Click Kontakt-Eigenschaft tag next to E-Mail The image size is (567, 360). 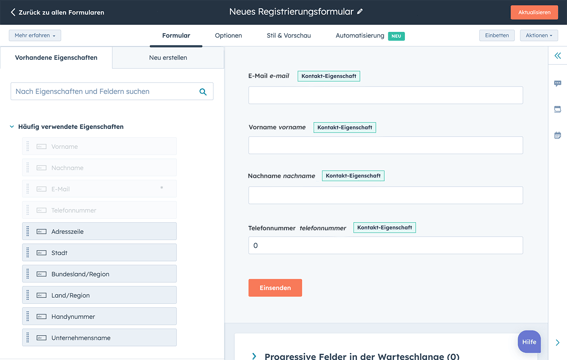pos(329,76)
